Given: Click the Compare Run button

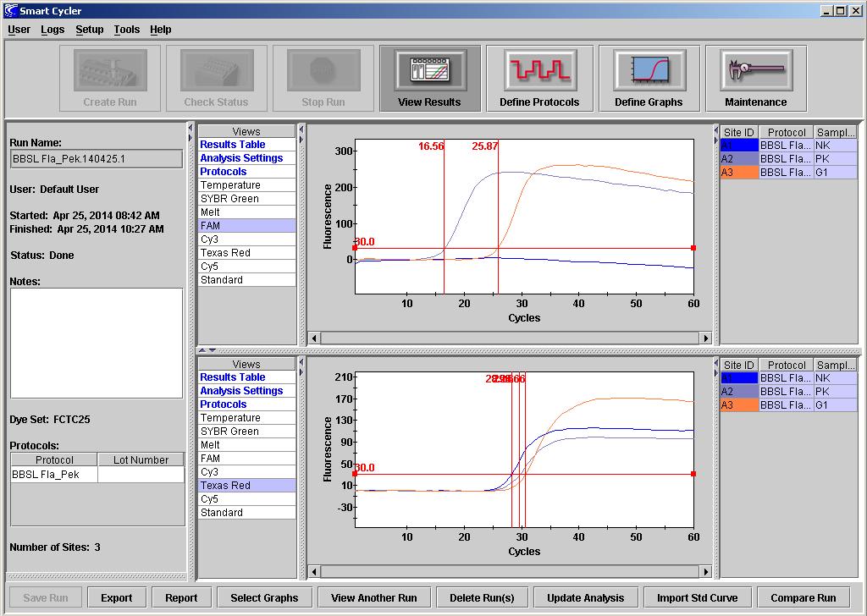Looking at the screenshot, I should pos(803,597).
